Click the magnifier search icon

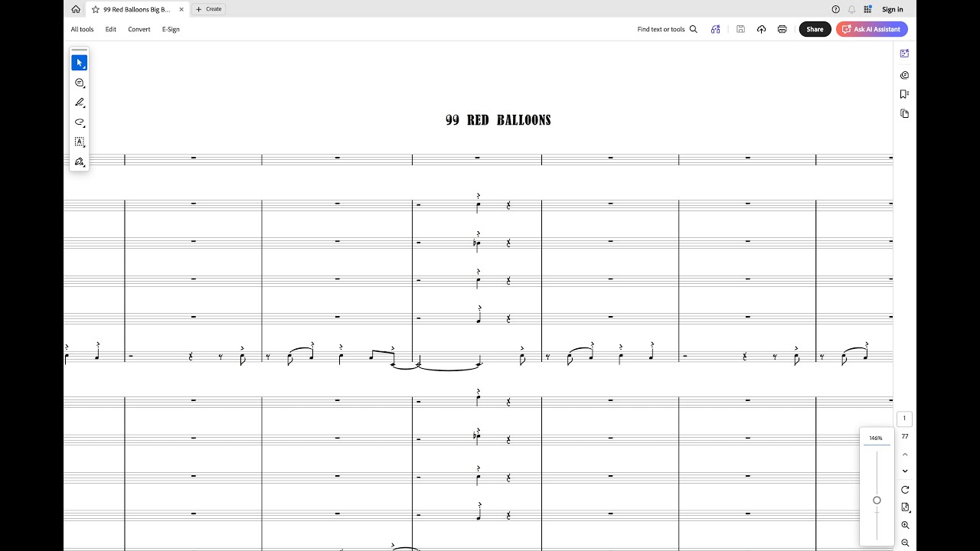click(694, 29)
